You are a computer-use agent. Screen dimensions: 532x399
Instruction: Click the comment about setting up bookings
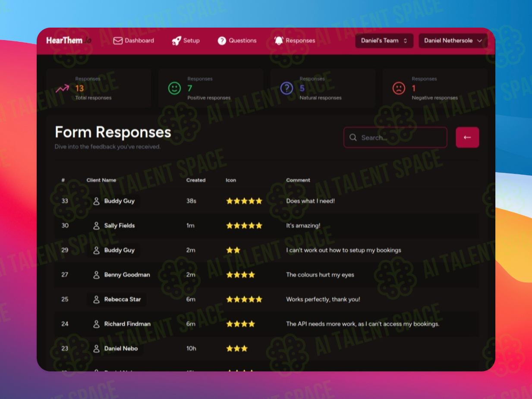pos(344,250)
